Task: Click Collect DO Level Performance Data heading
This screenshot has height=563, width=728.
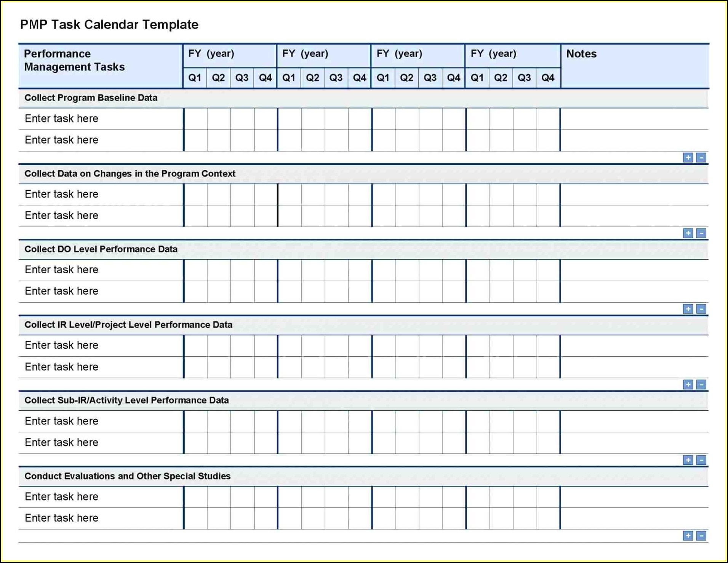Action: coord(101,249)
